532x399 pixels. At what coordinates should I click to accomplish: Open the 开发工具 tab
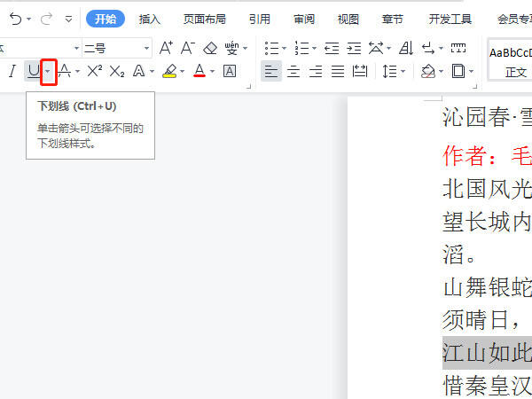point(450,20)
